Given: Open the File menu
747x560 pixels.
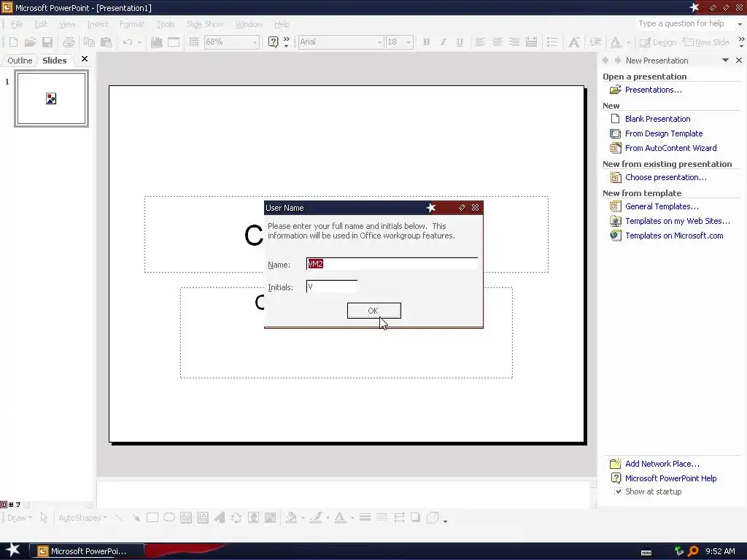Looking at the screenshot, I should [x=17, y=24].
